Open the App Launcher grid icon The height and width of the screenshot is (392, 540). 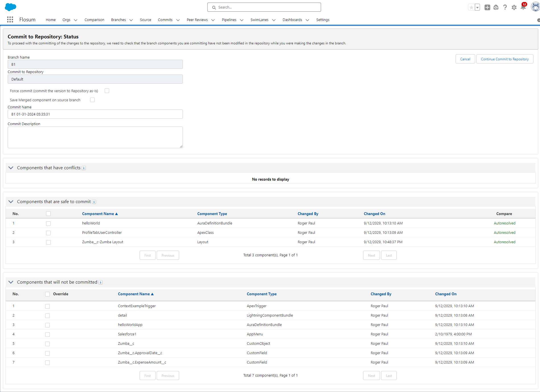point(10,20)
